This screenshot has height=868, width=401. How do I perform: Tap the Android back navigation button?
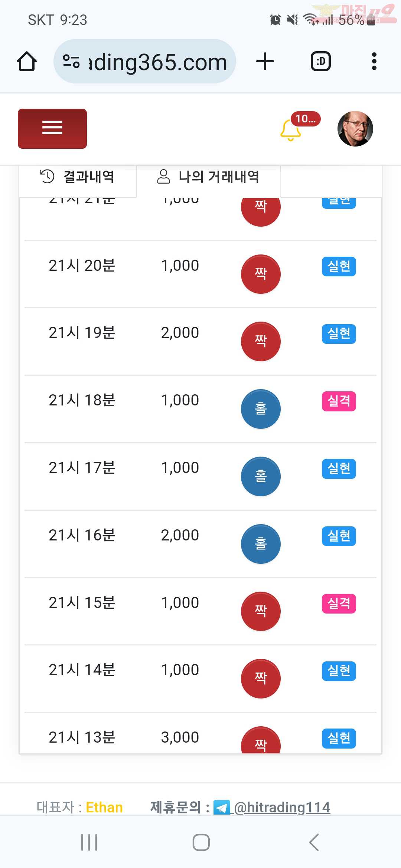coord(314,842)
